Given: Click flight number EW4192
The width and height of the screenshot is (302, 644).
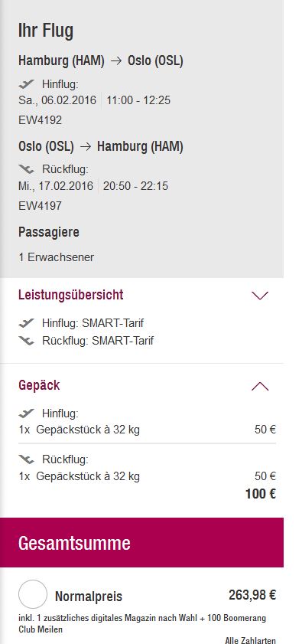Looking at the screenshot, I should pyautogui.click(x=41, y=120).
